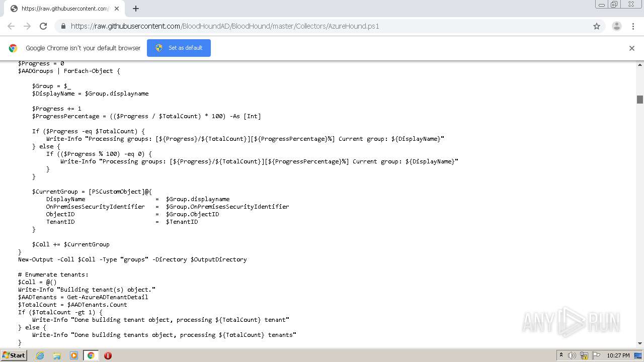Image resolution: width=644 pixels, height=362 pixels.
Task: Click the browser forward arrow
Action: click(27, 26)
